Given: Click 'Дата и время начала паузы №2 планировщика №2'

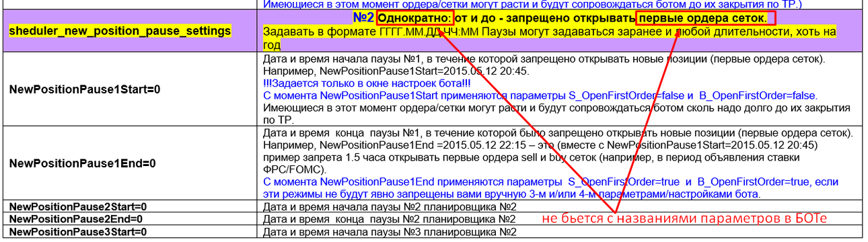Looking at the screenshot, I should pos(390,206).
